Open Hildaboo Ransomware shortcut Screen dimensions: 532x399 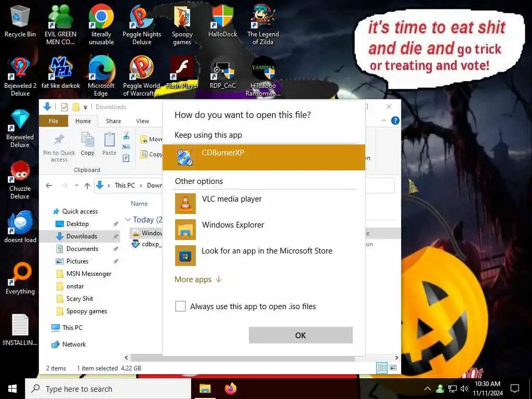tap(263, 76)
